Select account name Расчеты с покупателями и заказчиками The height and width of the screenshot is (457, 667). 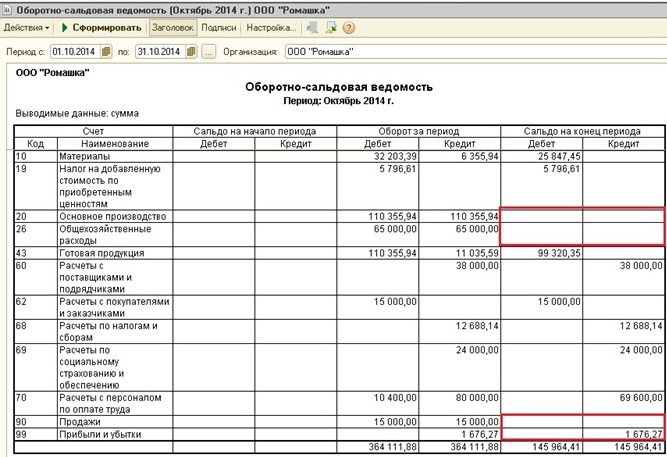(x=114, y=307)
